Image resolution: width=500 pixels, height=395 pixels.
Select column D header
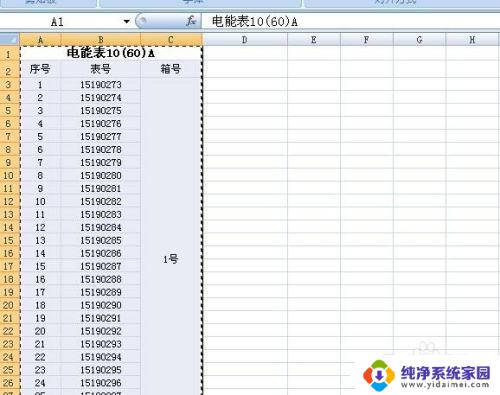(245, 40)
